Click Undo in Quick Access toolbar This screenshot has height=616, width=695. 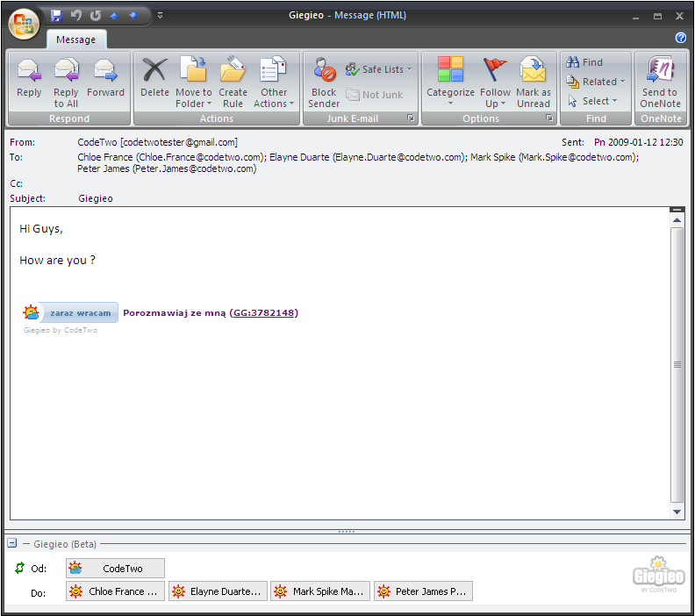76,16
